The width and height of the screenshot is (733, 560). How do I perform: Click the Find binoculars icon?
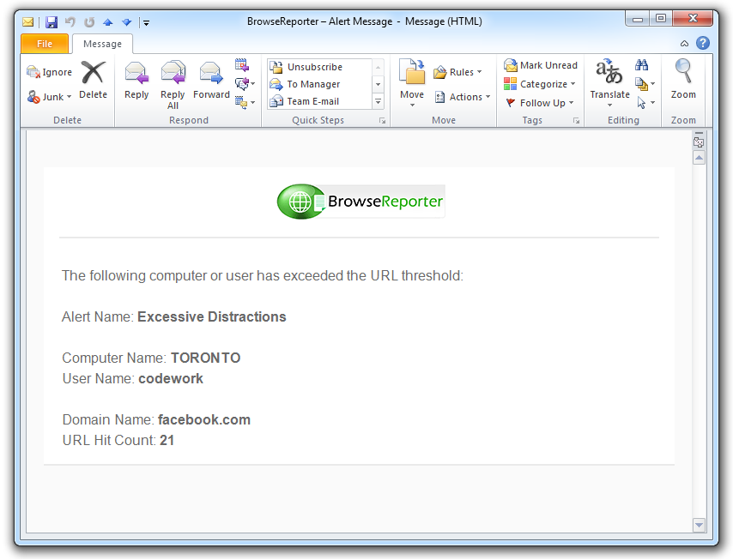point(642,65)
